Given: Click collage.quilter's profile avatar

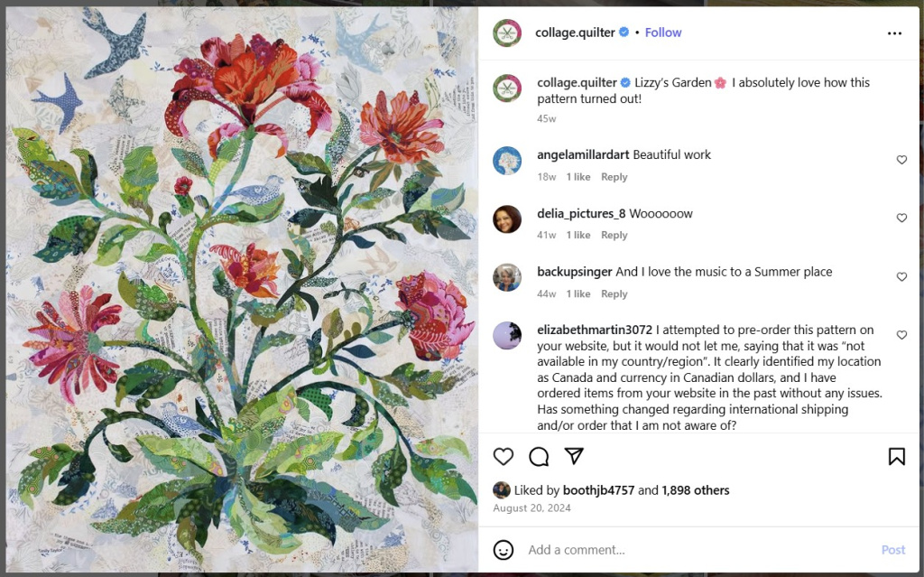Looking at the screenshot, I should pyautogui.click(x=507, y=32).
